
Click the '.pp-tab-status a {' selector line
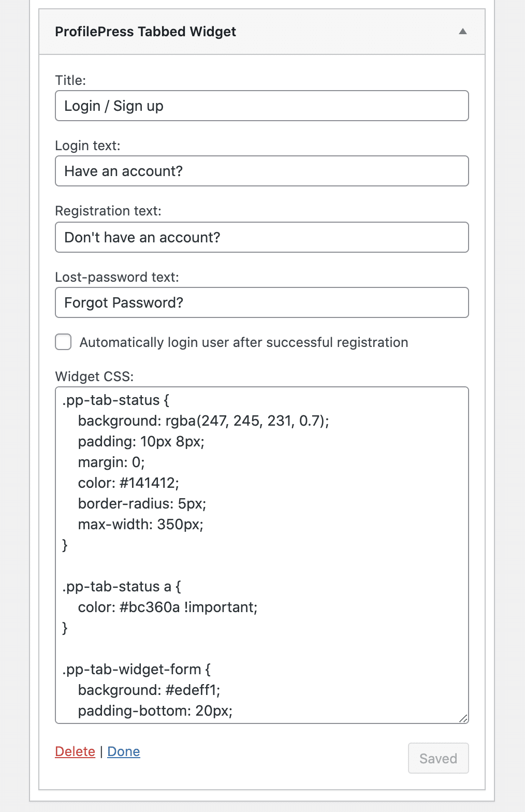(122, 586)
